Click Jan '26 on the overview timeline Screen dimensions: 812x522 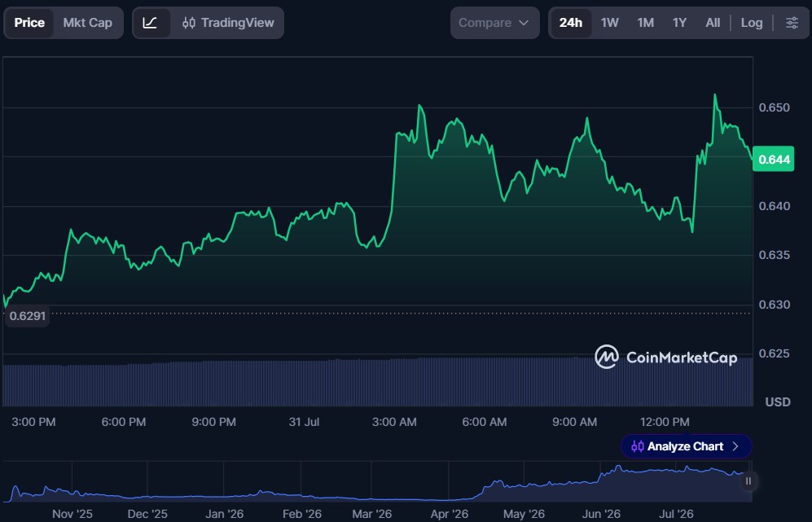[224, 514]
